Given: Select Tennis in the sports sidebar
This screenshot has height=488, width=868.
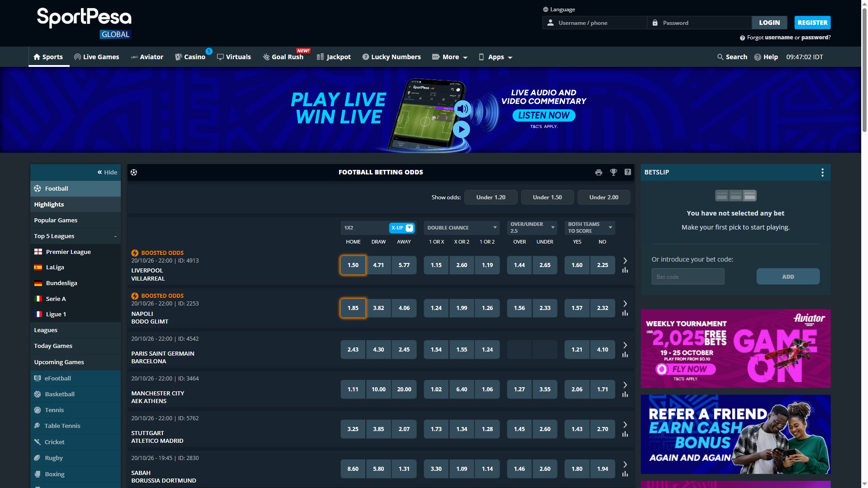Looking at the screenshot, I should (x=75, y=410).
